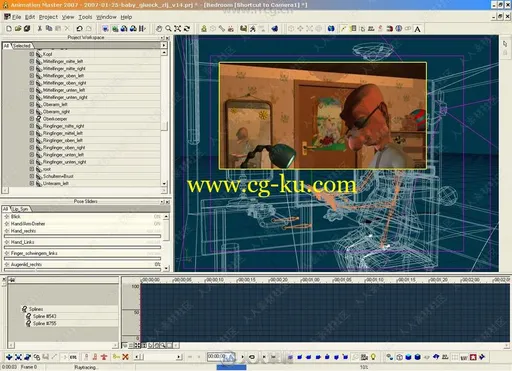This screenshot has height=371, width=512.
Task: Click the Pose Sliders scrollbar down arrow
Action: 166,268
